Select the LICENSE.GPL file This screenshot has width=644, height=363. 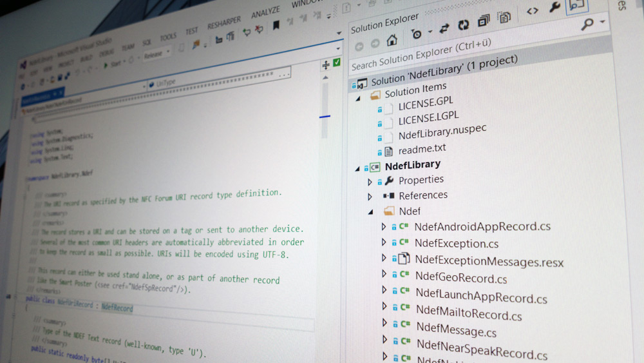pyautogui.click(x=426, y=103)
